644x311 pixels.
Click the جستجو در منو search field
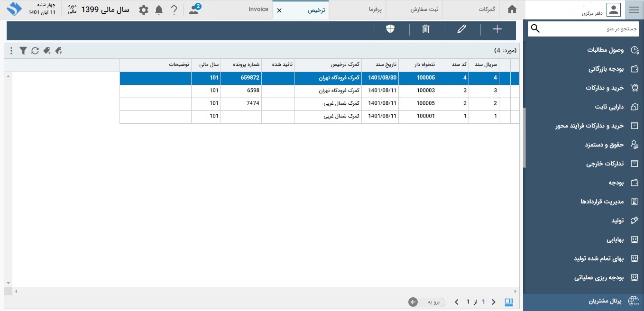[x=588, y=29]
